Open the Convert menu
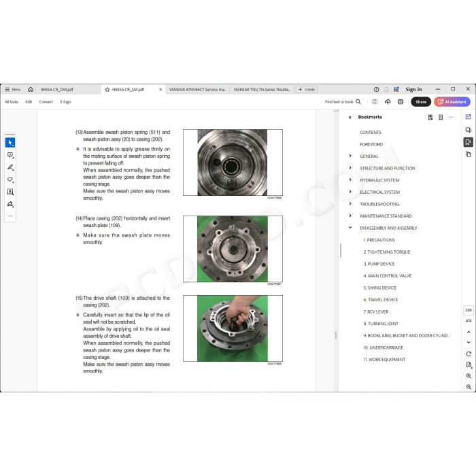Screen dimensions: 476x476 pyautogui.click(x=46, y=102)
